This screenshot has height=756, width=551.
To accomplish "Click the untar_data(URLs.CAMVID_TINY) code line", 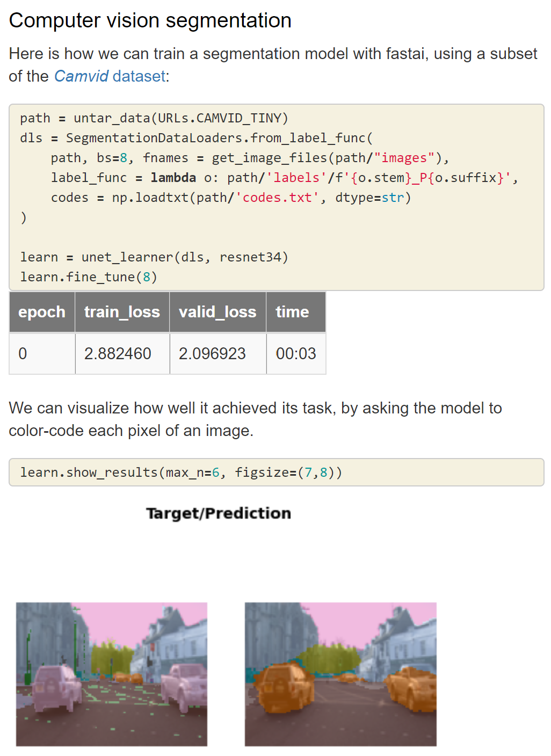I will tap(154, 118).
